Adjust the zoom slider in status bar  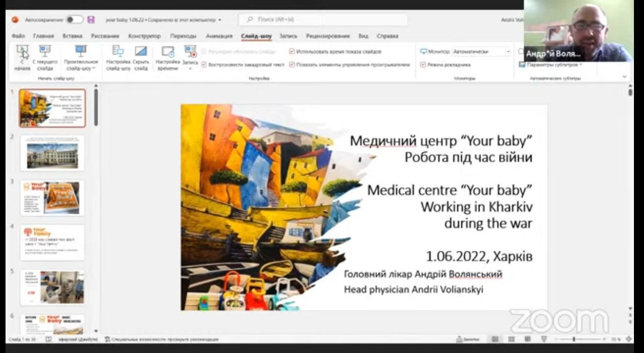pos(575,339)
